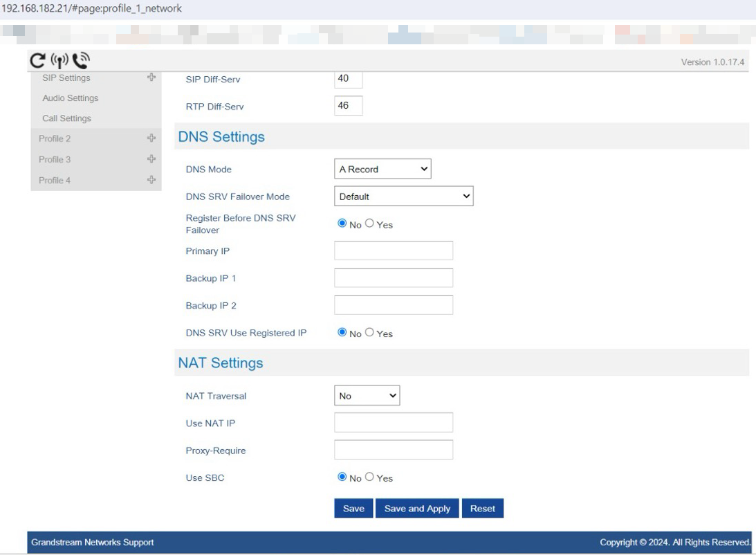Click the Save and Apply button
Image resolution: width=756 pixels, height=555 pixels.
[417, 509]
